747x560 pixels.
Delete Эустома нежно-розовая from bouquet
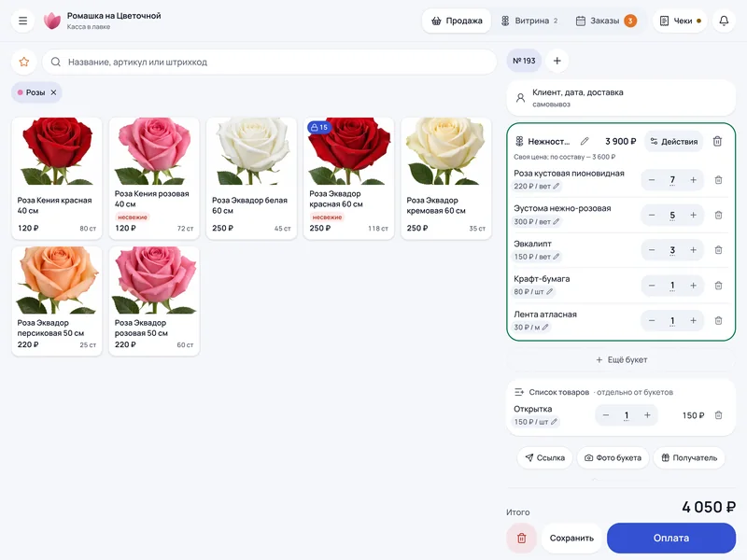[718, 216]
